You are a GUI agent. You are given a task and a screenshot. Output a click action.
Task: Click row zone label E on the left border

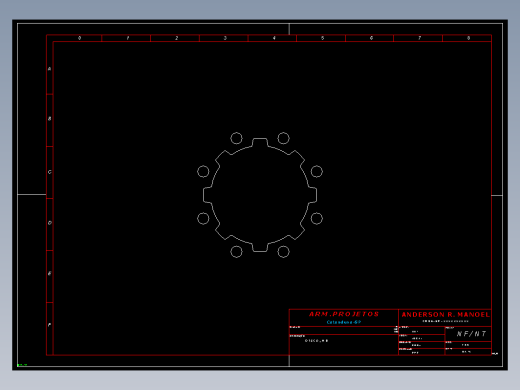tap(50, 273)
